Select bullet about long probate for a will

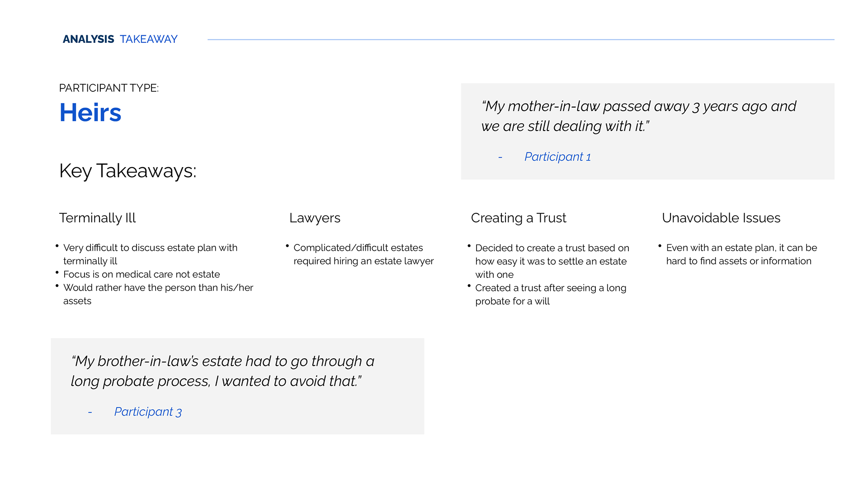click(551, 295)
